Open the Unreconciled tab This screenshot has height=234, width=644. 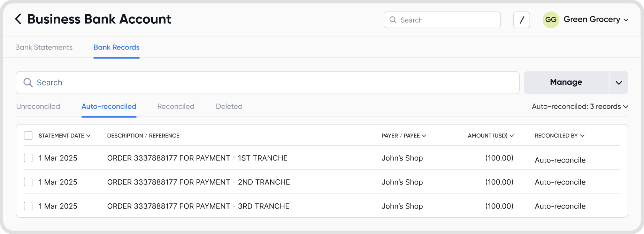click(x=38, y=106)
